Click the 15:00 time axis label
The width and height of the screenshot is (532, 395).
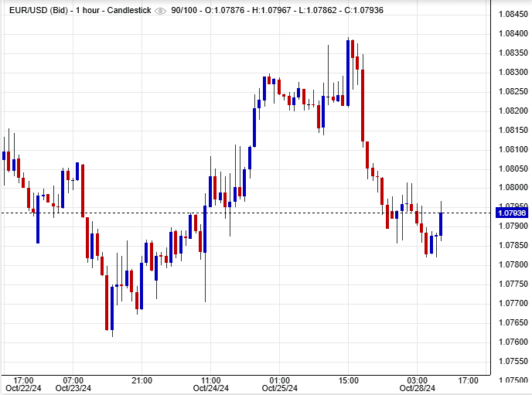click(x=348, y=380)
